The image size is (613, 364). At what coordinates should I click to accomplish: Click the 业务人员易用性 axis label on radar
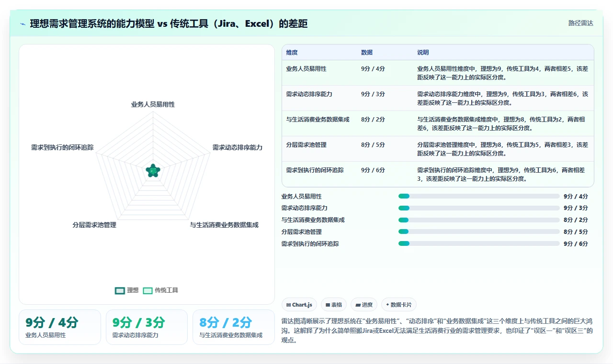[153, 104]
